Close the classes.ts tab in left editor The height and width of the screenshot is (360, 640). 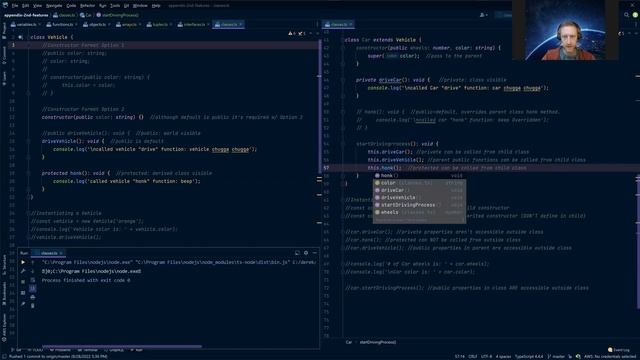(240, 25)
